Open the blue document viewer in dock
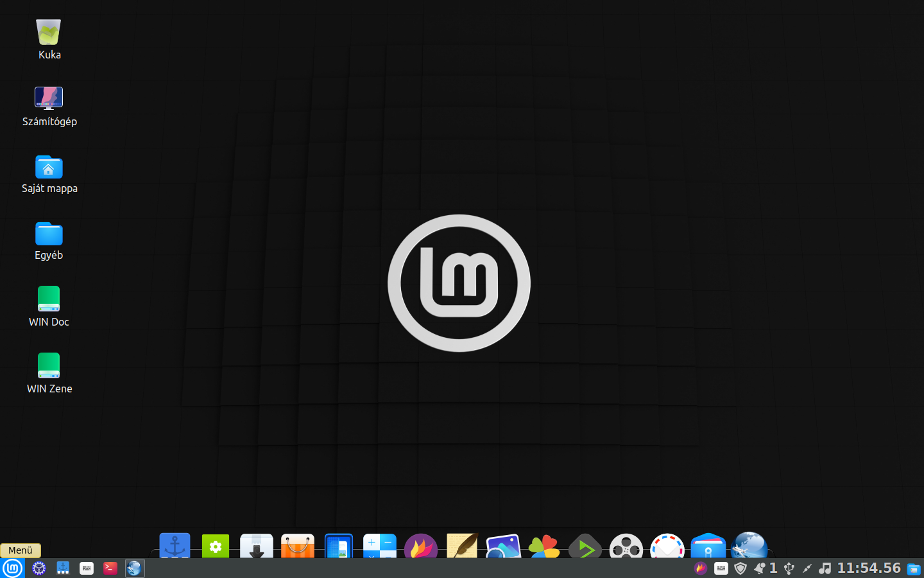The image size is (924, 578). 339,546
